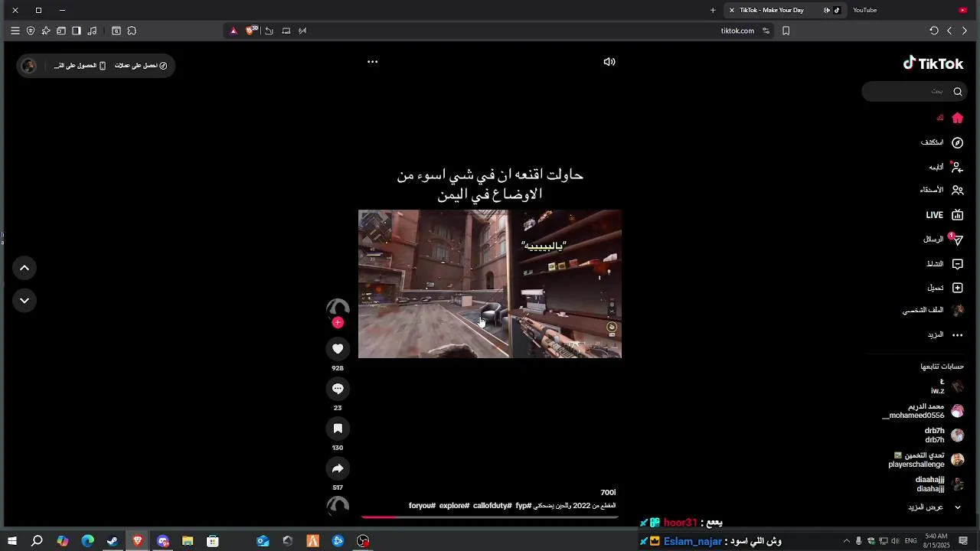Open browser hamburger menu

15,31
